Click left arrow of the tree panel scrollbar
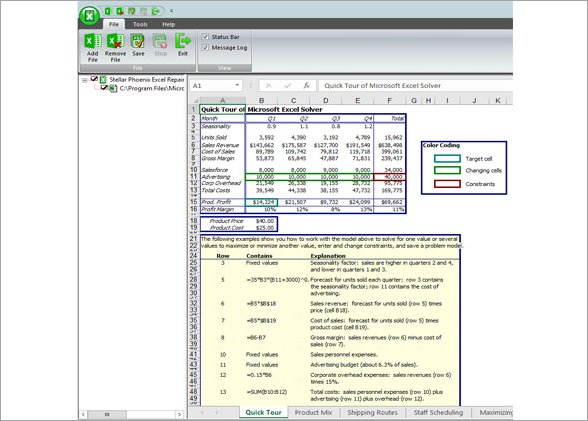Viewport: 588px width, 421px height. coord(83,414)
